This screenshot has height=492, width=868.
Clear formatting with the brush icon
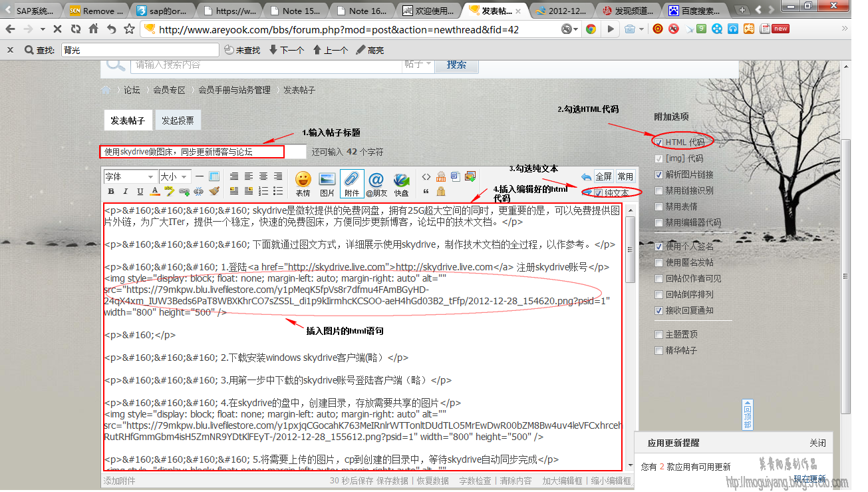(214, 191)
